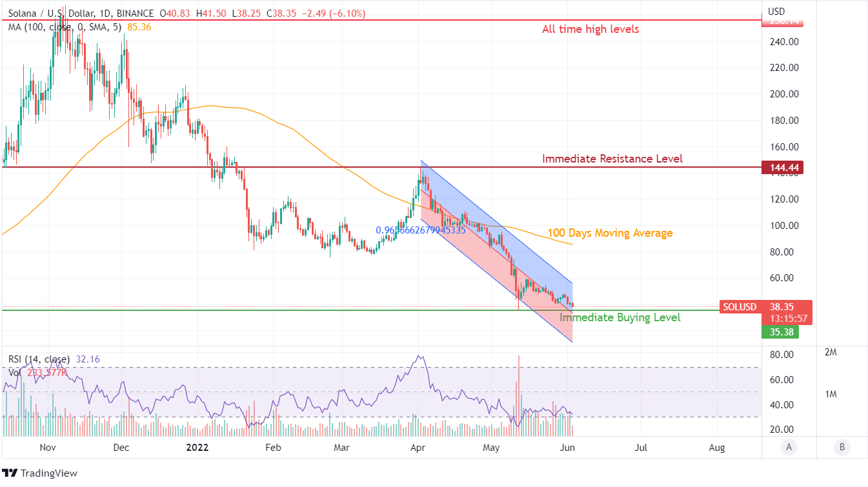Screen dimensions: 868x487
Task: Click the SOLUSD 38.35 price tag
Action: pyautogui.click(x=765, y=307)
